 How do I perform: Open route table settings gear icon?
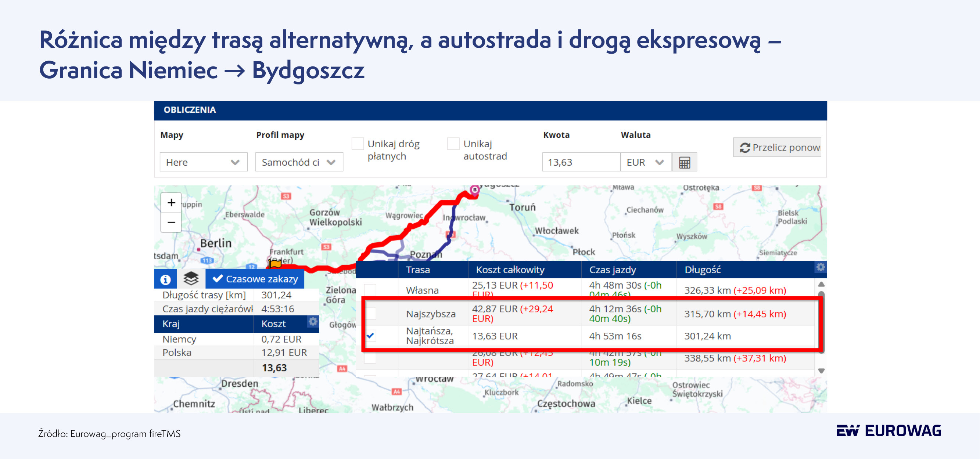820,267
